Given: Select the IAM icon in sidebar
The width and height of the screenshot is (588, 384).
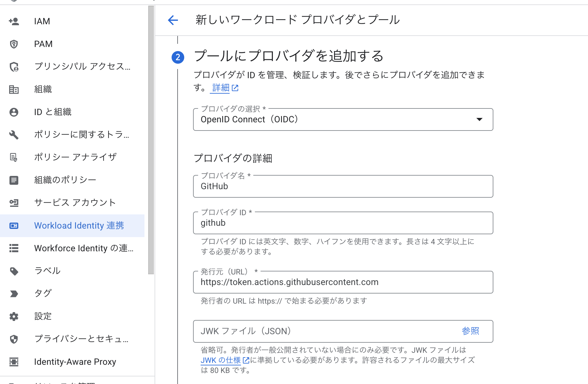Looking at the screenshot, I should (14, 21).
